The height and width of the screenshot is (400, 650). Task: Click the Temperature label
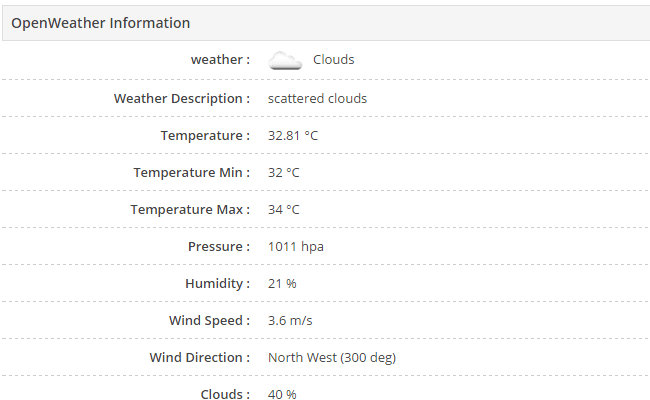[x=205, y=136]
